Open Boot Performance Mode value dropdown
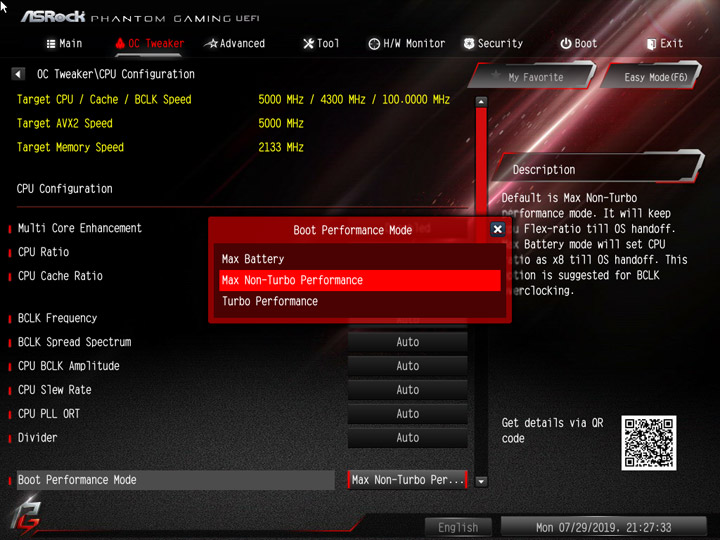This screenshot has height=540, width=720. [407, 480]
